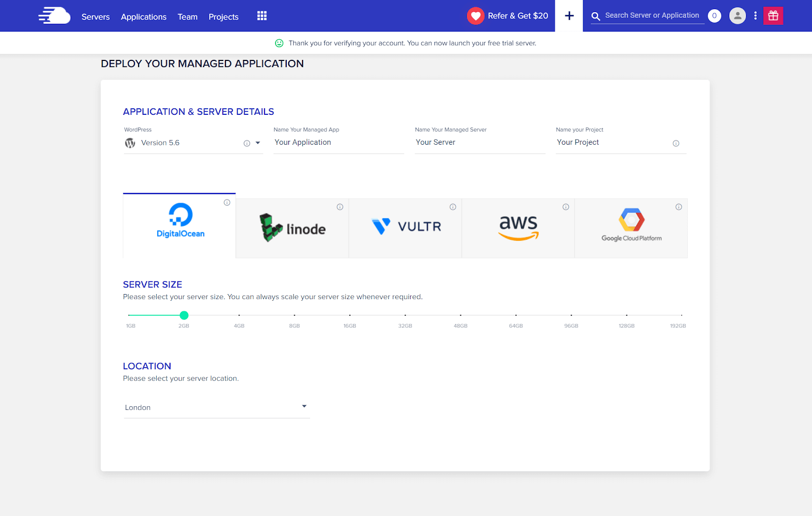
Task: Open the apps grid icon
Action: click(262, 16)
